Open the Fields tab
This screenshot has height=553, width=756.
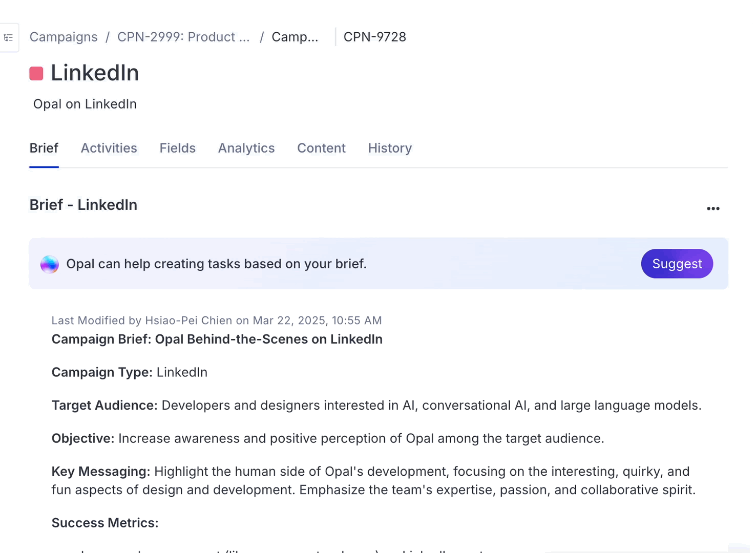pos(178,148)
